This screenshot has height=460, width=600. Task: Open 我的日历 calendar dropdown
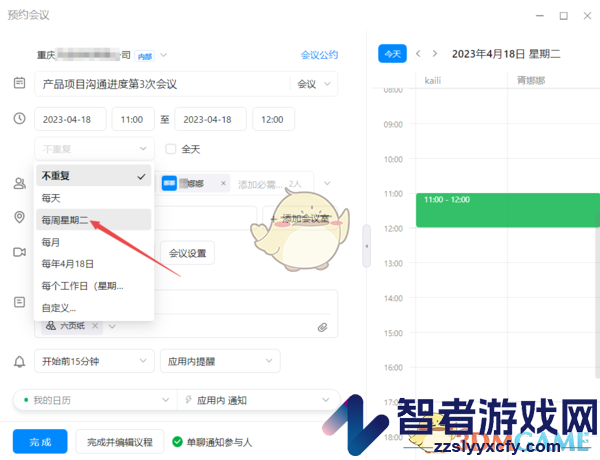95,400
